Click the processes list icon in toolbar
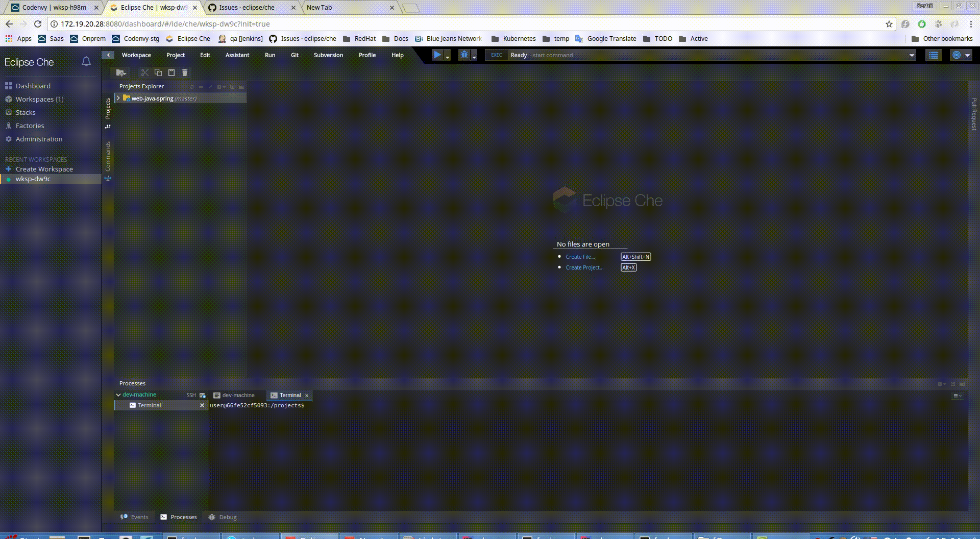Viewport: 980px width, 539px height. point(934,55)
